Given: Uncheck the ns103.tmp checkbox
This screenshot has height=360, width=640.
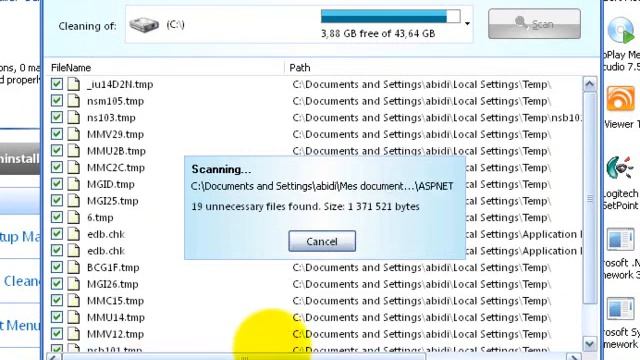Looking at the screenshot, I should click(57, 118).
